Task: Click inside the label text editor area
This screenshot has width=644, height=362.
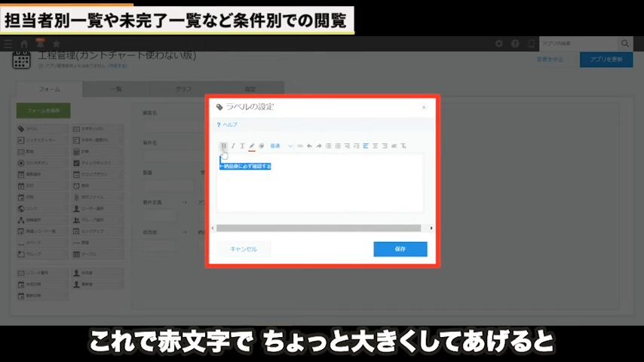Action: 320,183
